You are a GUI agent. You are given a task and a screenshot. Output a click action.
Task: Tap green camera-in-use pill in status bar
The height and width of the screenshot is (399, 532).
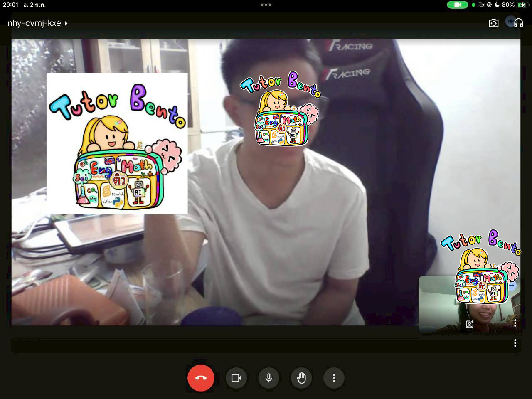point(457,5)
